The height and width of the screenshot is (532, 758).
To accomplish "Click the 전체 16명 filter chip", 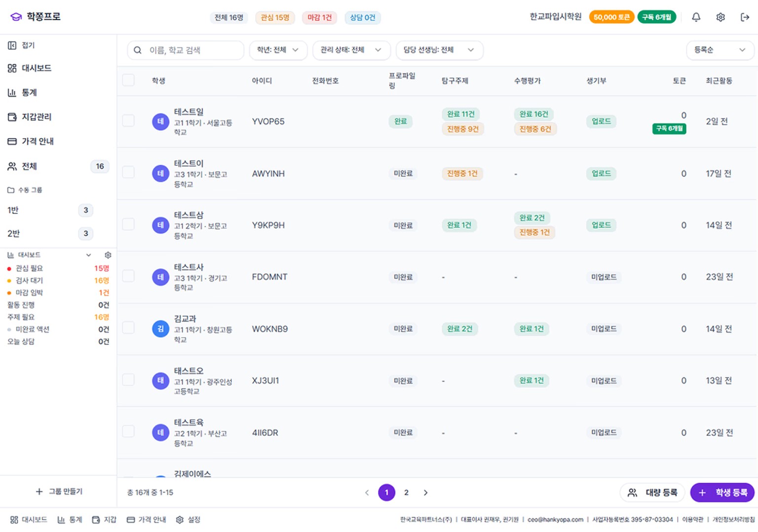I will click(229, 18).
